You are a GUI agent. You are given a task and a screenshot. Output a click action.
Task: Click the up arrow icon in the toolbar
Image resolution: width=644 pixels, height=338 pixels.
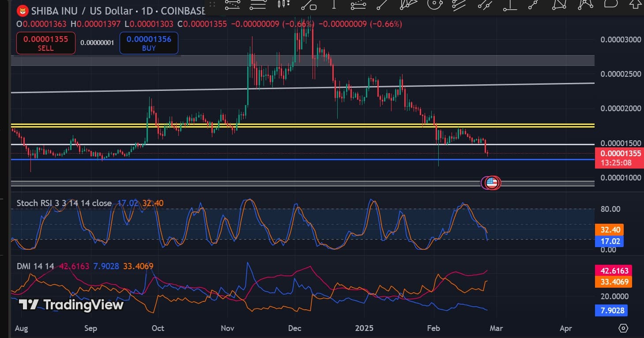coord(636,4)
